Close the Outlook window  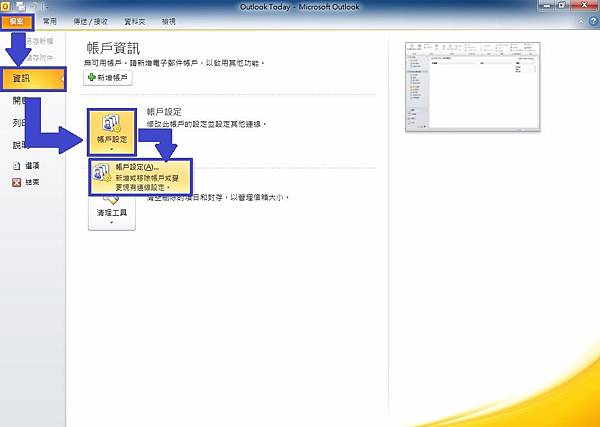[x=584, y=5]
